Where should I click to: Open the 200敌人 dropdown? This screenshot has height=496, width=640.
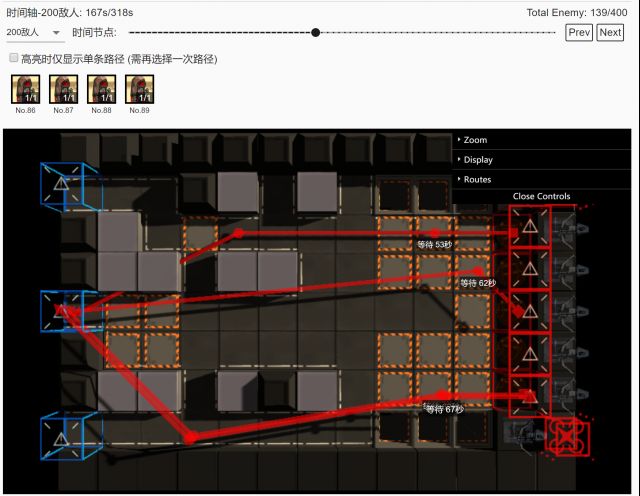(x=34, y=32)
